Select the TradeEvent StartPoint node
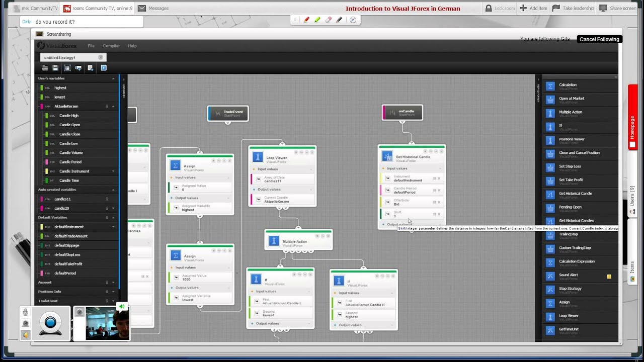The width and height of the screenshot is (644, 362). (x=228, y=113)
